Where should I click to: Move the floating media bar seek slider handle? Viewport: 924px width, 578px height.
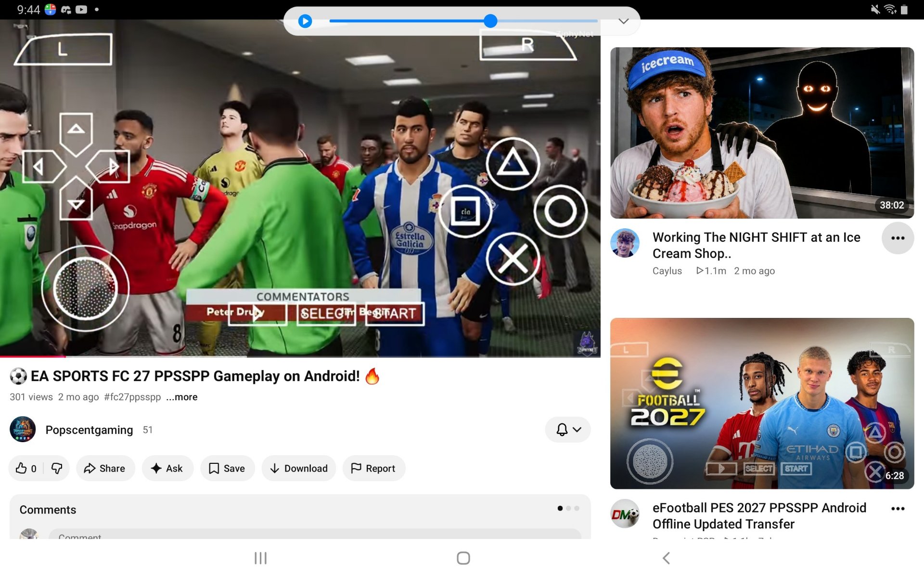(x=490, y=21)
